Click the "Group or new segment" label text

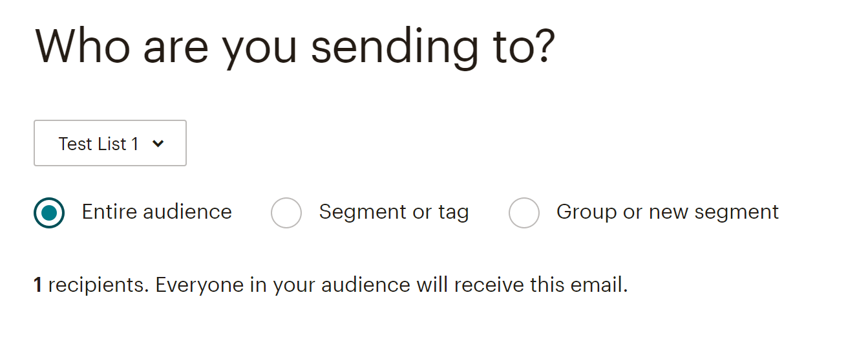pos(667,212)
